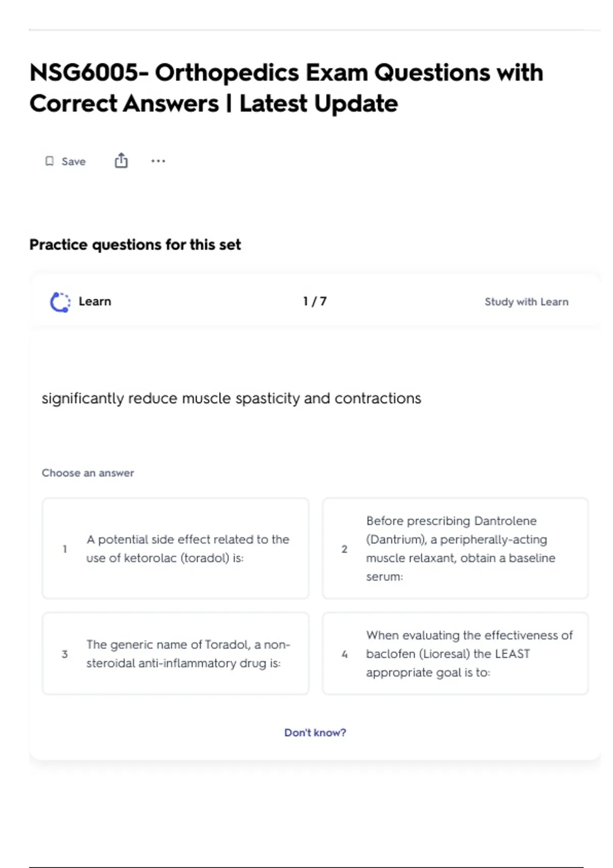Click the Save text label
Image resolution: width=613 pixels, height=868 pixels.
pyautogui.click(x=74, y=161)
